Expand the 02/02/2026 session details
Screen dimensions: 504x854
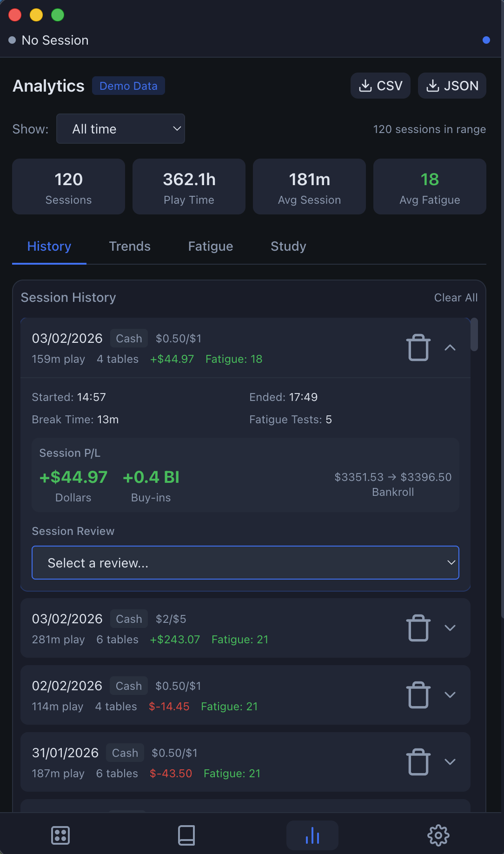coord(450,695)
